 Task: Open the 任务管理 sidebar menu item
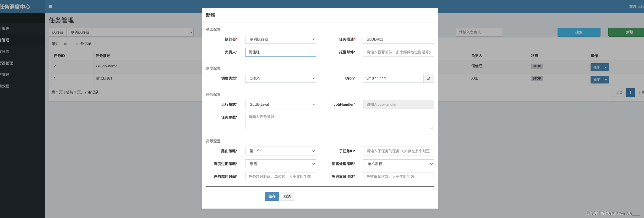tap(22, 40)
